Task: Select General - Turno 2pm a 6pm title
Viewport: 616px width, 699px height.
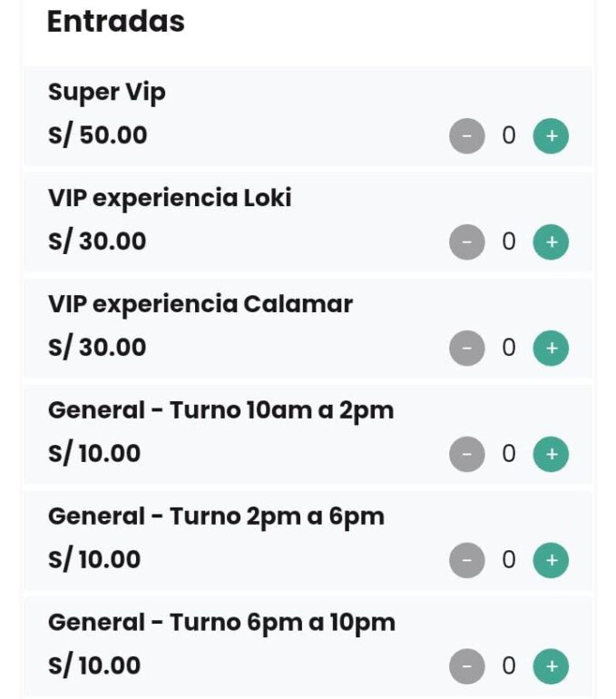Action: (216, 517)
